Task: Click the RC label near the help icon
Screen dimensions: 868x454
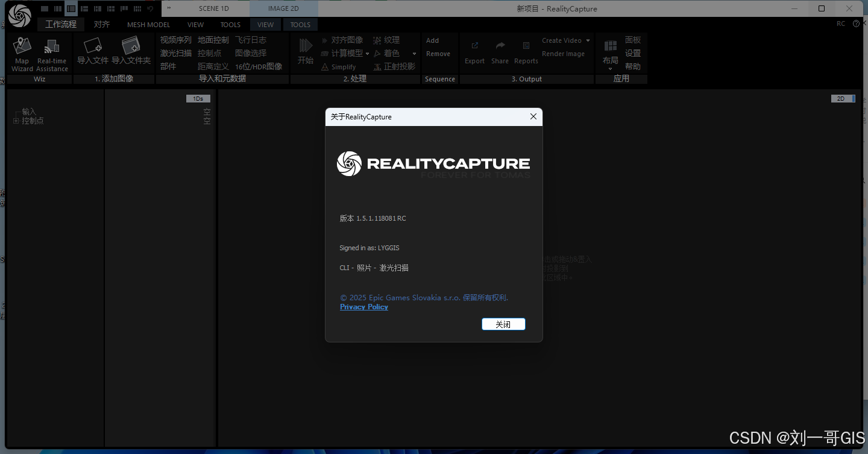Action: tap(841, 24)
